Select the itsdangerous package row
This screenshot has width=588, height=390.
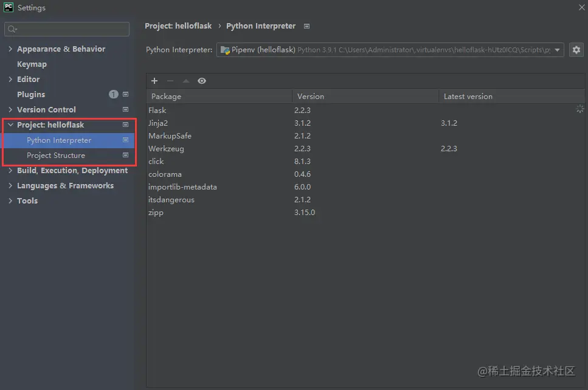365,199
